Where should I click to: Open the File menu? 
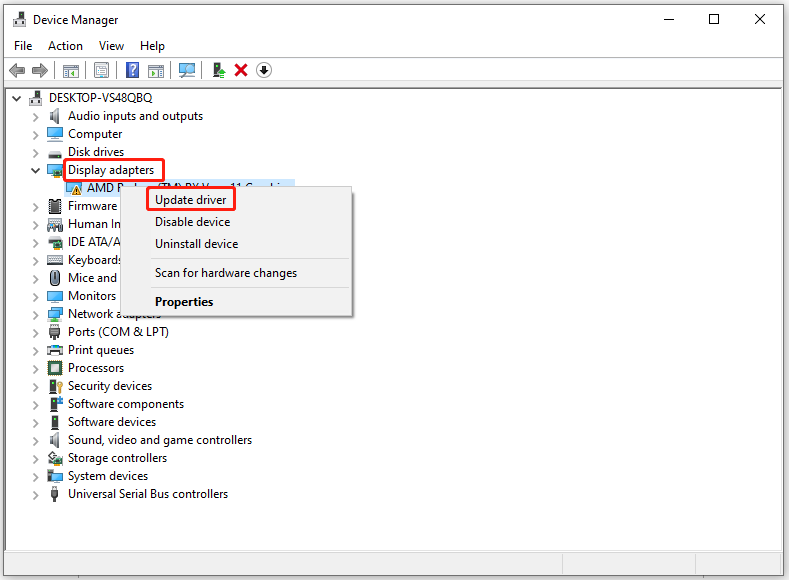click(23, 46)
